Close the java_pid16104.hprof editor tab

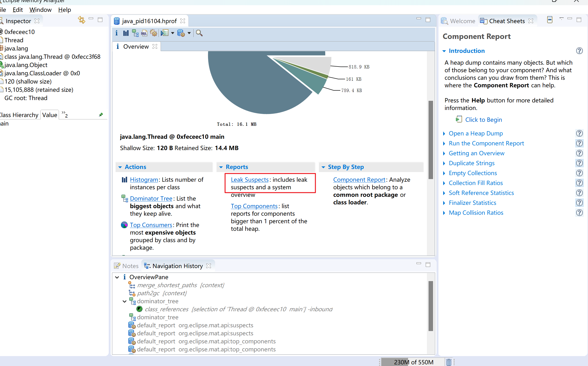(183, 21)
